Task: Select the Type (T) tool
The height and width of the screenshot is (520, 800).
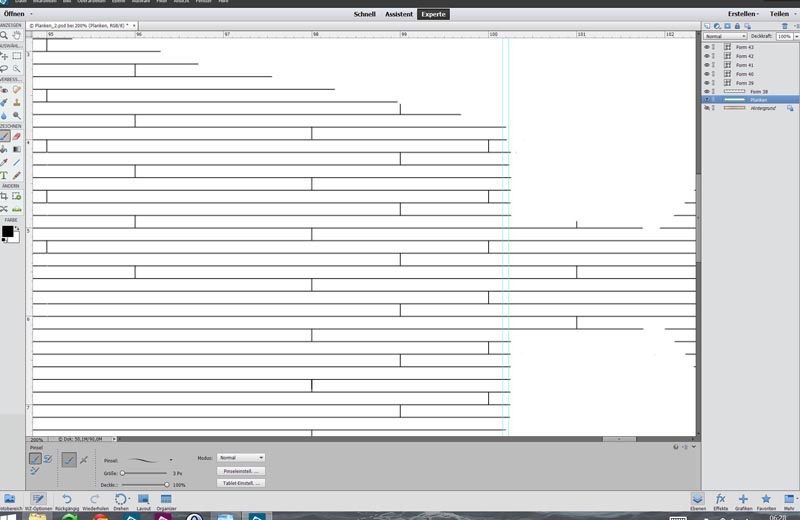Action: [x=4, y=176]
